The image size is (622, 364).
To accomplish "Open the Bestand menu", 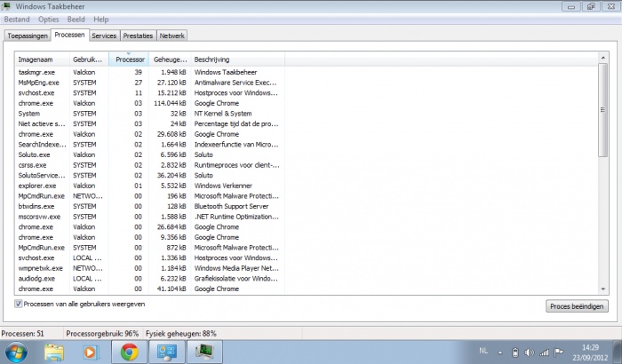I will click(17, 20).
